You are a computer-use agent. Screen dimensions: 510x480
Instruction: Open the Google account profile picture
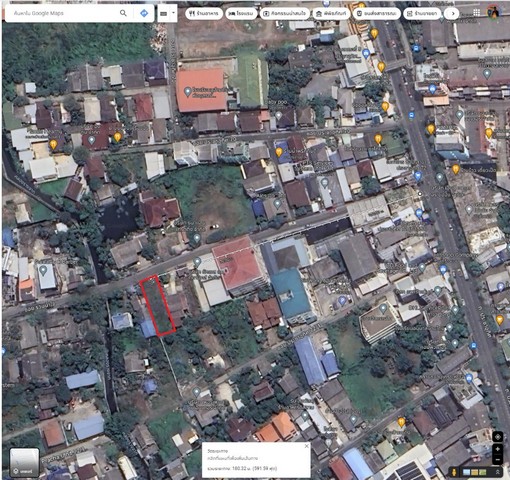coord(494,13)
